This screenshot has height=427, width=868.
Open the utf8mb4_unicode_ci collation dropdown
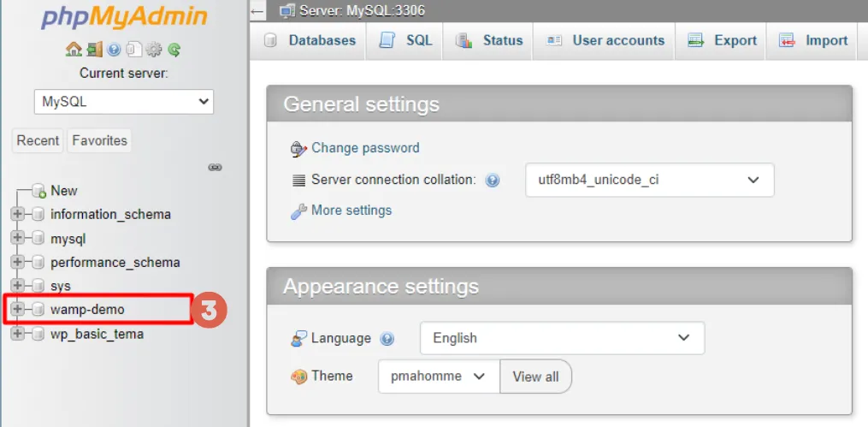pos(649,180)
